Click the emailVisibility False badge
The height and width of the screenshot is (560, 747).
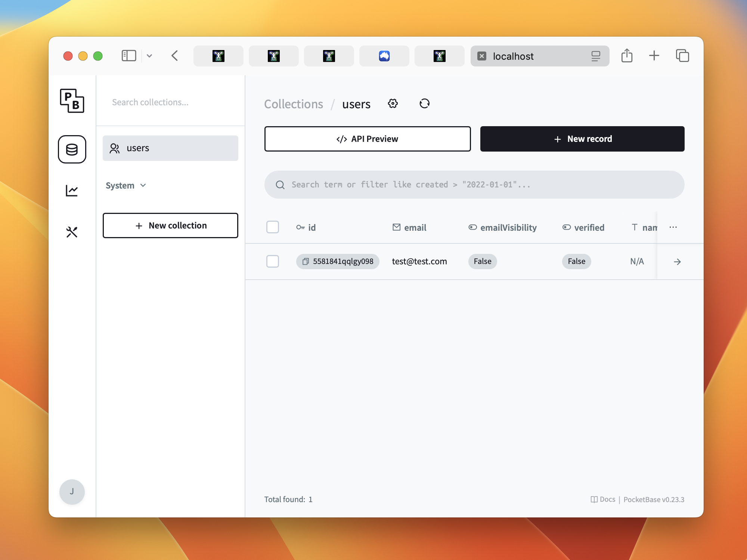point(483,261)
